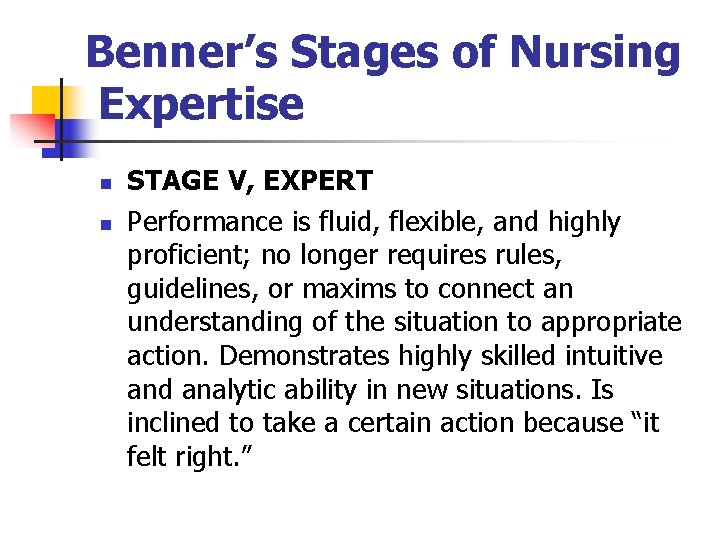
Task: Click the word "guidelines," in the paragraph
Action: [189, 290]
